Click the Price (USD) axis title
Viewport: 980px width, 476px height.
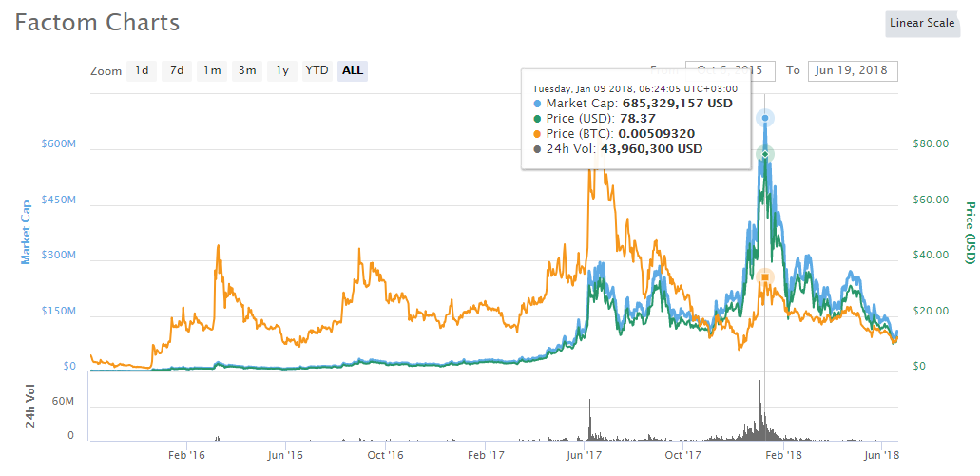[970, 233]
